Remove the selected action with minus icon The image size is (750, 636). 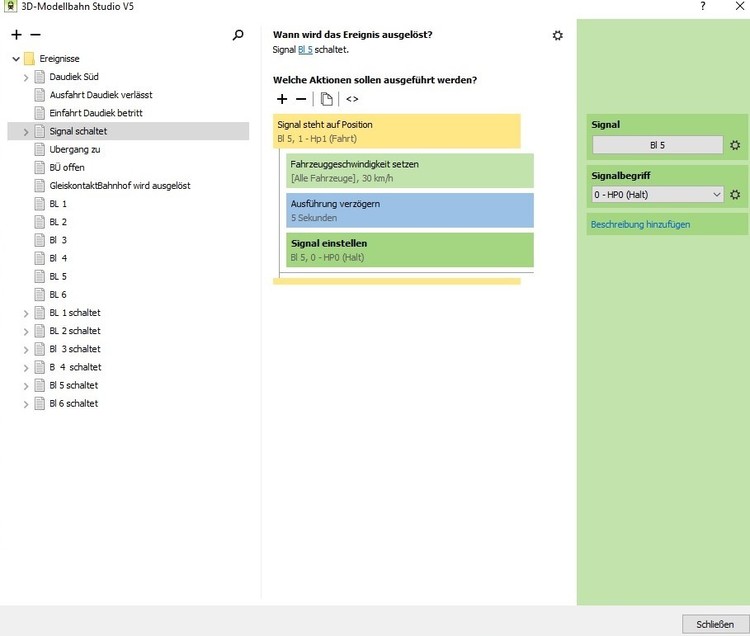click(301, 99)
